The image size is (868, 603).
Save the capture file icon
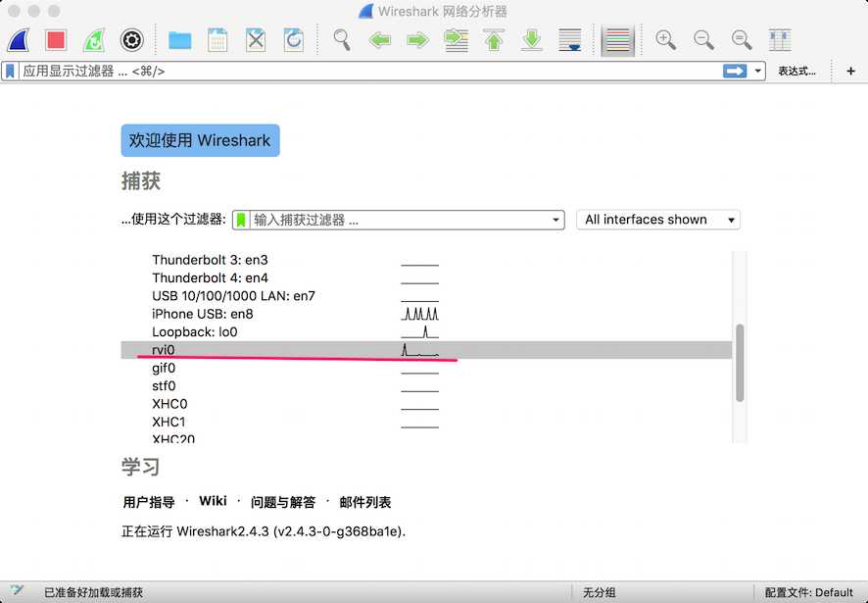pyautogui.click(x=217, y=40)
